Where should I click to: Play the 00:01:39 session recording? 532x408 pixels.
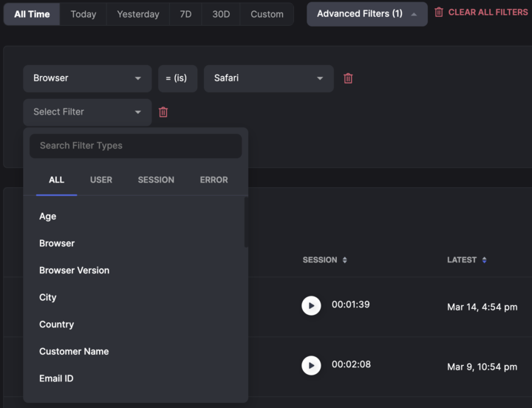311,305
